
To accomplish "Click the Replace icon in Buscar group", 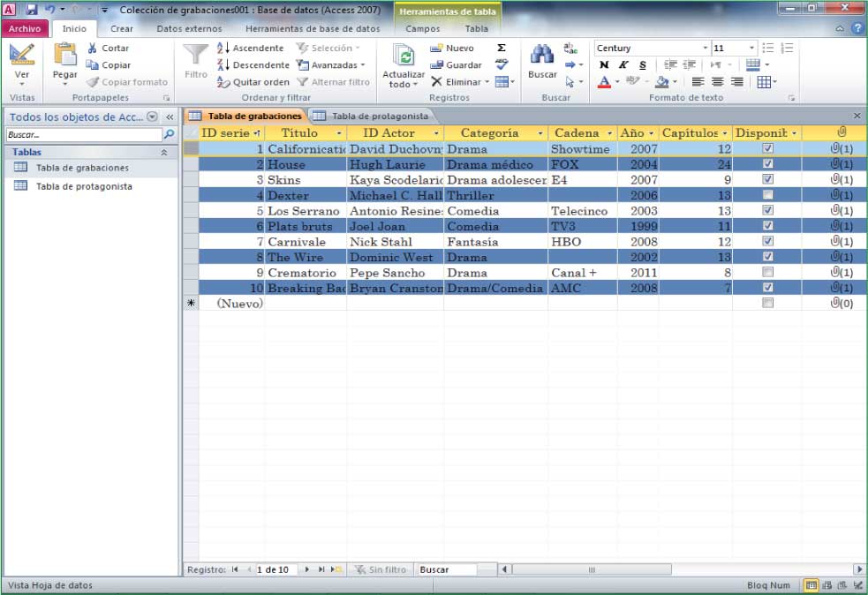I will (570, 49).
